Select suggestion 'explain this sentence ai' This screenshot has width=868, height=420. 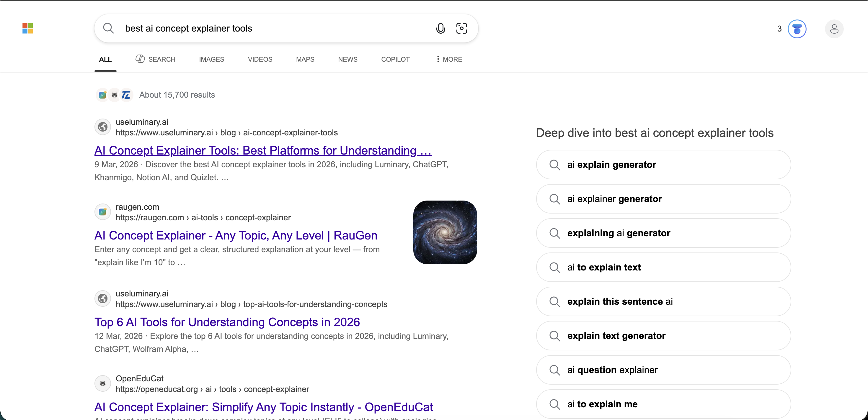(663, 301)
